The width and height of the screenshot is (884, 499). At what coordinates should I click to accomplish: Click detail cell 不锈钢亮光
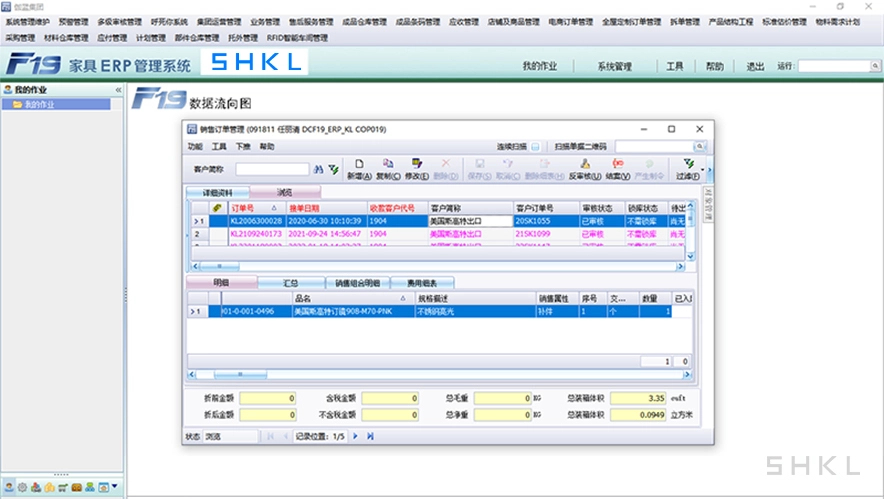(475, 311)
